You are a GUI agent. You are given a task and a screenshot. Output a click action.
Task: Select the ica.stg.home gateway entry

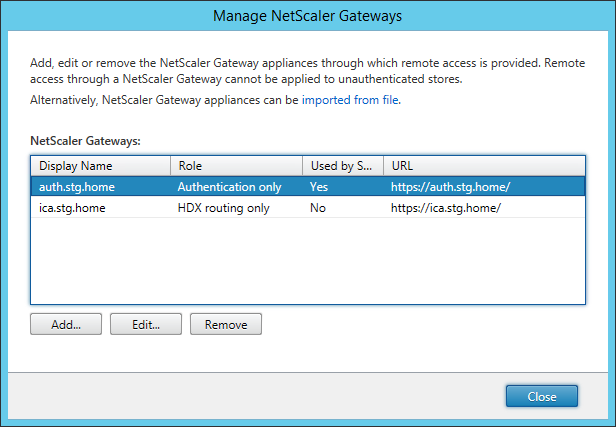tap(70, 208)
